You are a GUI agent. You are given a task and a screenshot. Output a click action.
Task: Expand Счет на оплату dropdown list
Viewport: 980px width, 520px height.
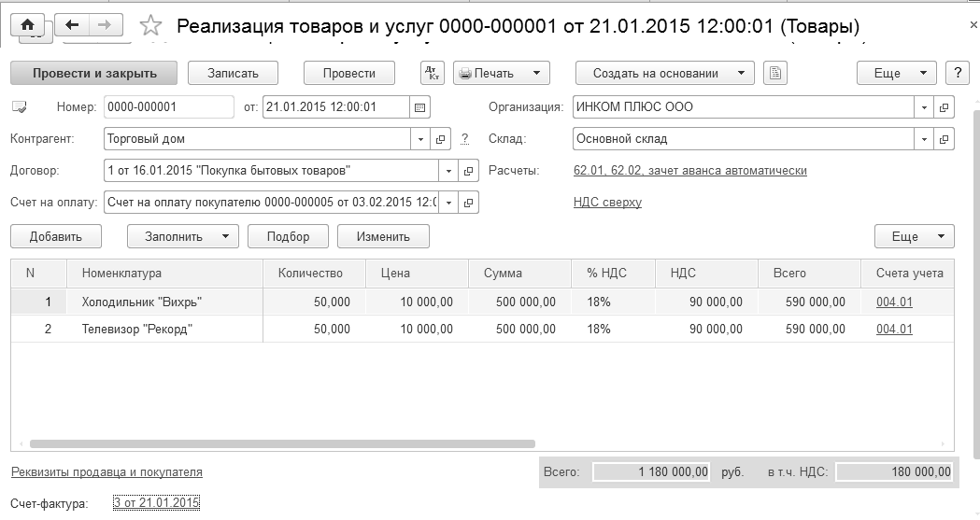[448, 203]
